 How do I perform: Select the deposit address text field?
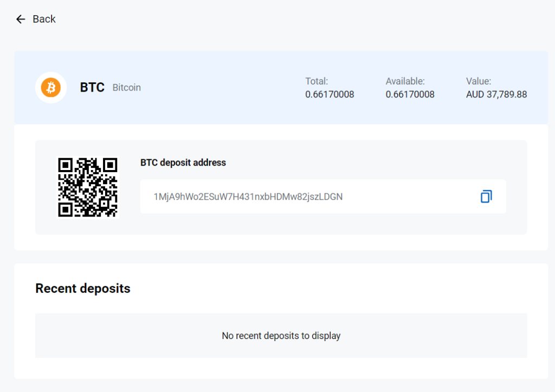[x=323, y=196]
